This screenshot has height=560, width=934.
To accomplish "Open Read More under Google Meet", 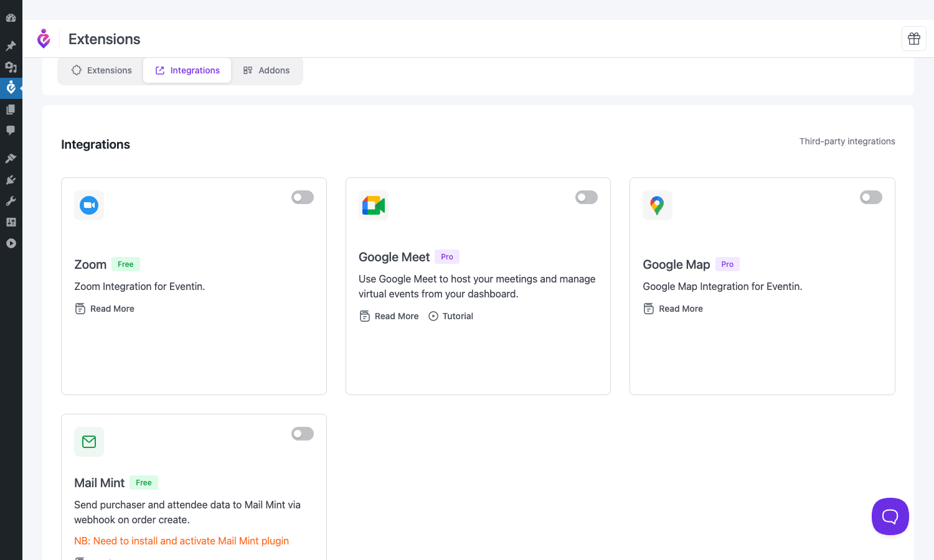I will click(x=389, y=316).
